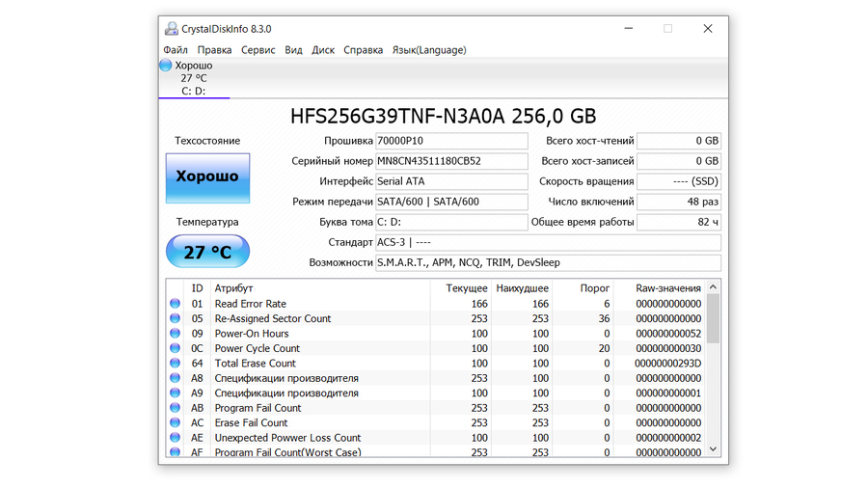Click the Всего хост-записей value 0 GB
Viewport: 868px width, 488px height.
(x=679, y=161)
